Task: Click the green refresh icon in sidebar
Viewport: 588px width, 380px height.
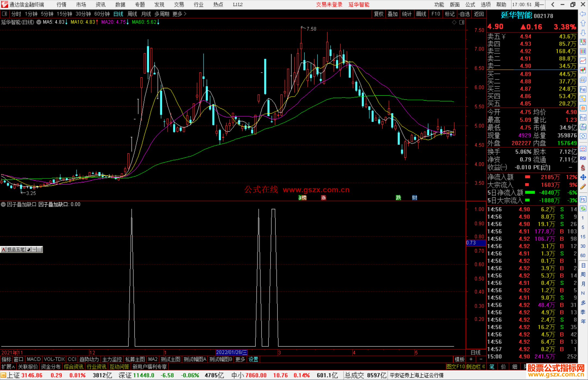Action: [x=583, y=209]
